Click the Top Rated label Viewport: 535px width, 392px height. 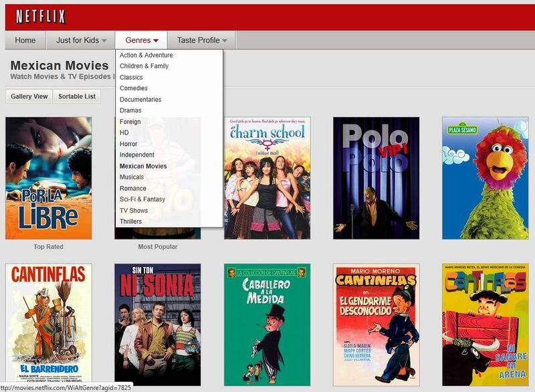pos(48,247)
